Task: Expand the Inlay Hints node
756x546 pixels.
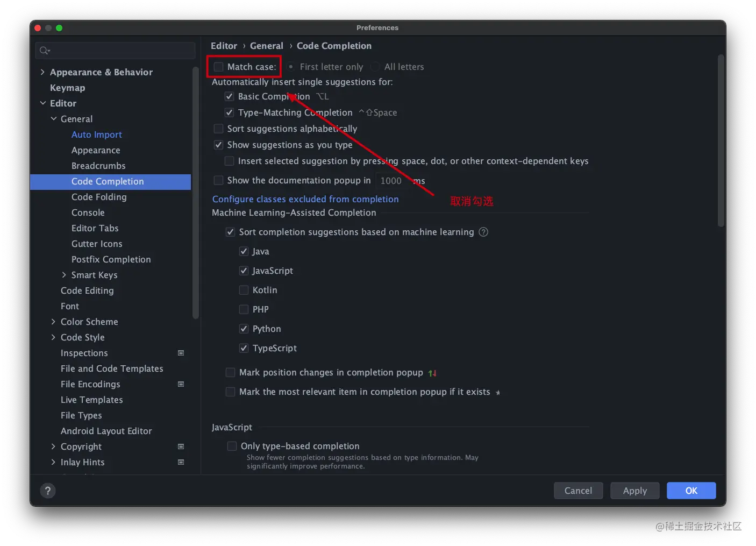Action: pos(53,462)
